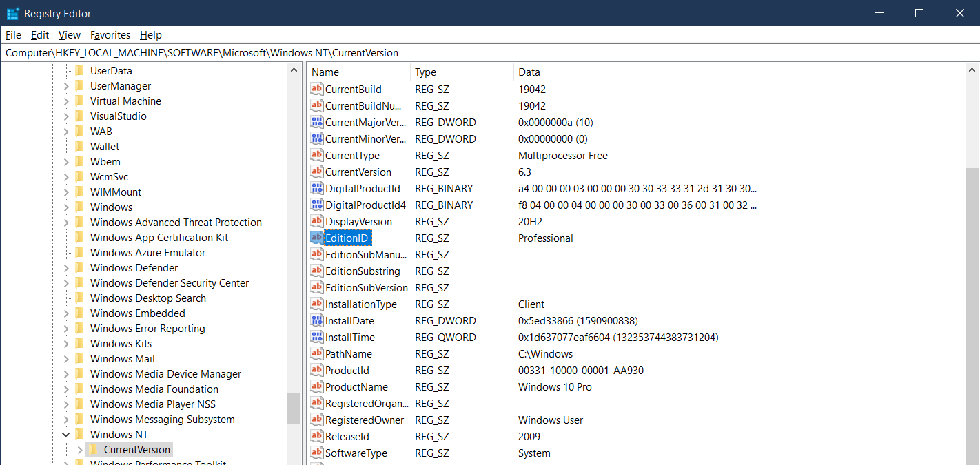Click the binary icon beside DigitalProductId
980x465 pixels.
point(316,188)
